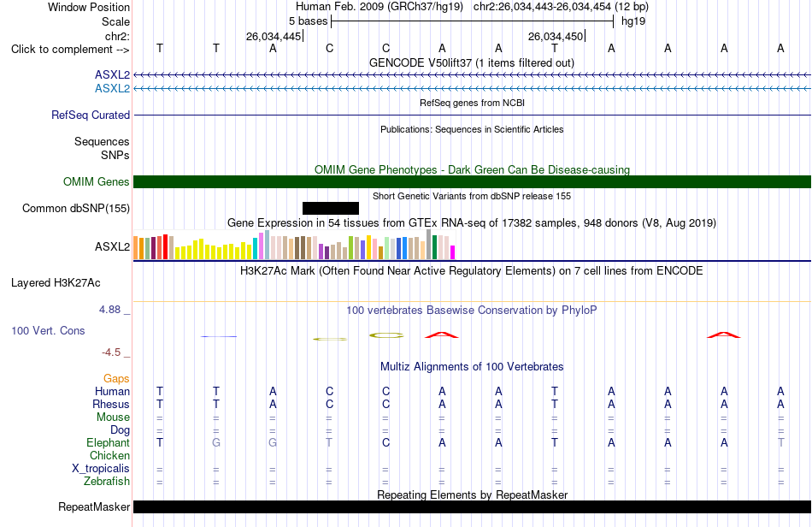
Task: Open Publications: Sequences in Scientific Articles title
Action: (472, 129)
